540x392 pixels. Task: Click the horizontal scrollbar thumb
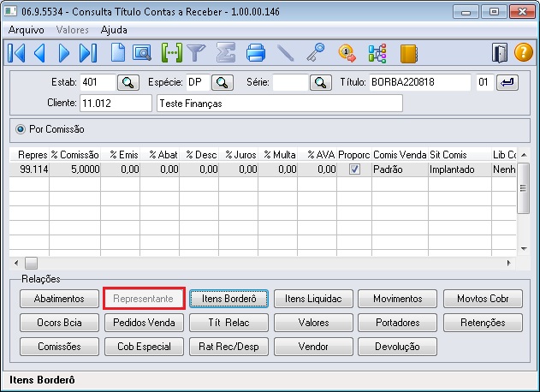31,264
